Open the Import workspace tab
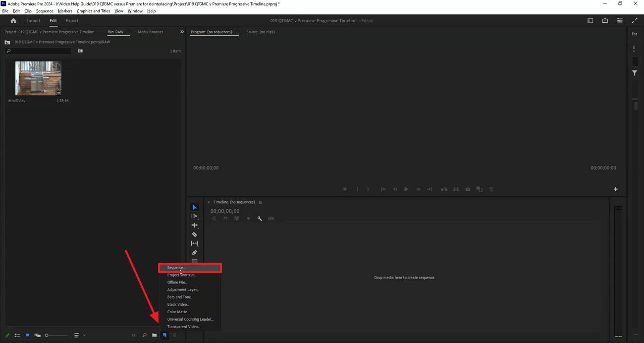The height and width of the screenshot is (343, 644). click(x=34, y=21)
